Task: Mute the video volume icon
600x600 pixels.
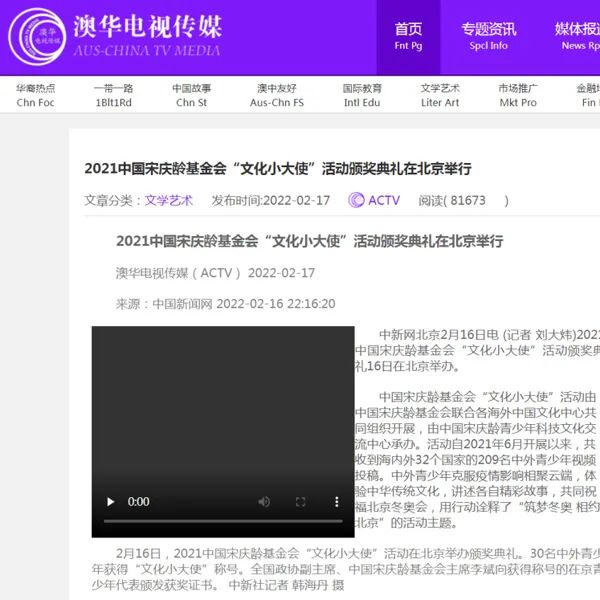Action: [x=264, y=501]
